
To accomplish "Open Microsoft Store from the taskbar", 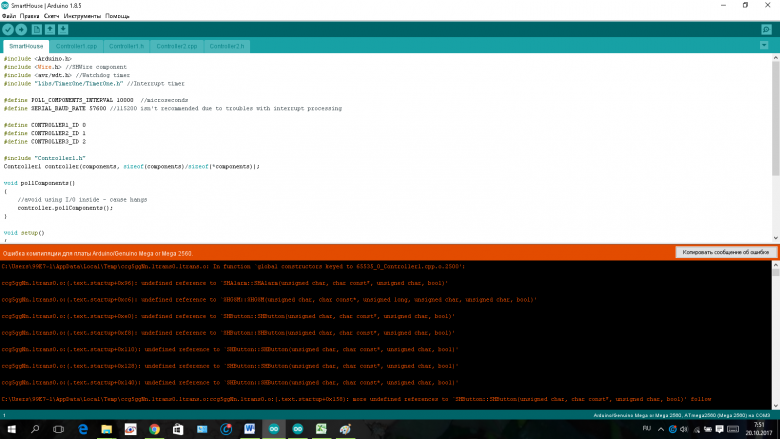I will (x=178, y=429).
